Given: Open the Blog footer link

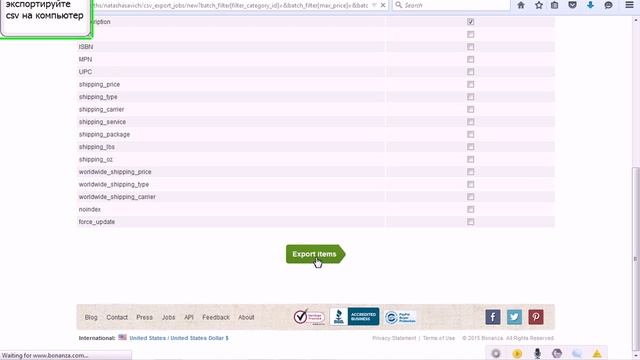Looking at the screenshot, I should click(91, 317).
